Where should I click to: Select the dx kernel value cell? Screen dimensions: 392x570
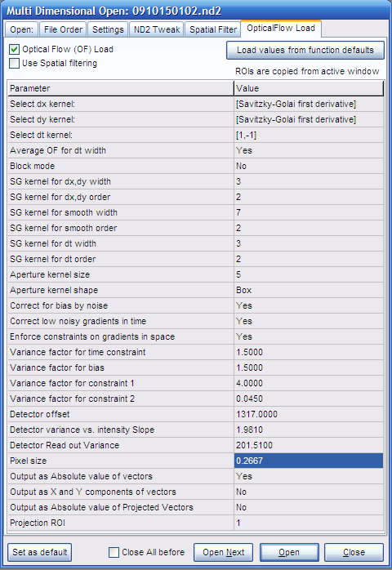[309, 104]
